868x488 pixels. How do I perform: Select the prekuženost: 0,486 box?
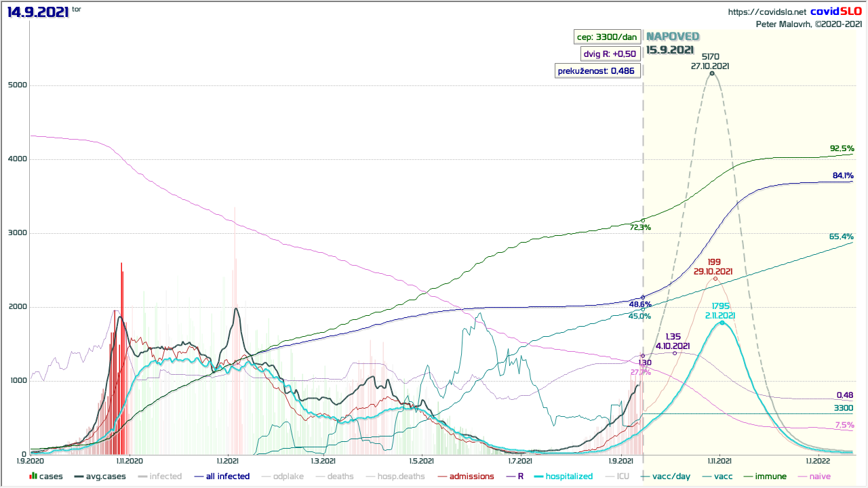tap(597, 70)
